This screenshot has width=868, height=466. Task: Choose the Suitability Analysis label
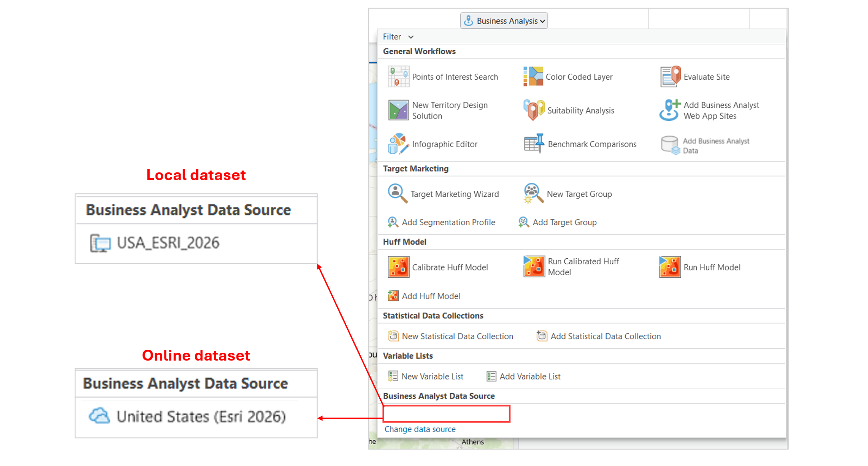point(580,110)
